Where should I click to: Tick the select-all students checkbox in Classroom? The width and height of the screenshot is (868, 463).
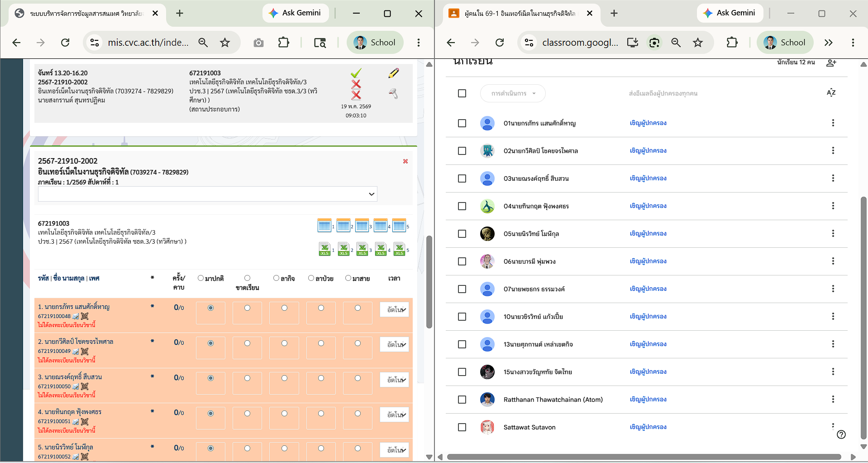coord(462,93)
